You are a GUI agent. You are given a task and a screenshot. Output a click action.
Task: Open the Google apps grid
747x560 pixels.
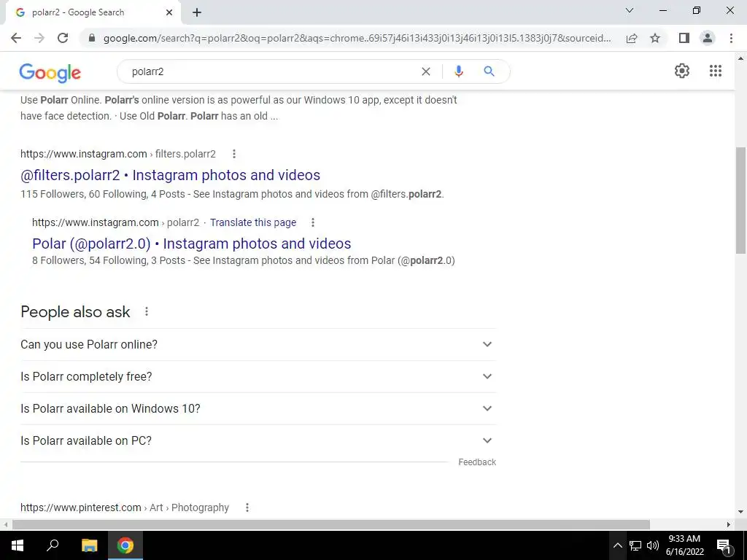point(715,71)
